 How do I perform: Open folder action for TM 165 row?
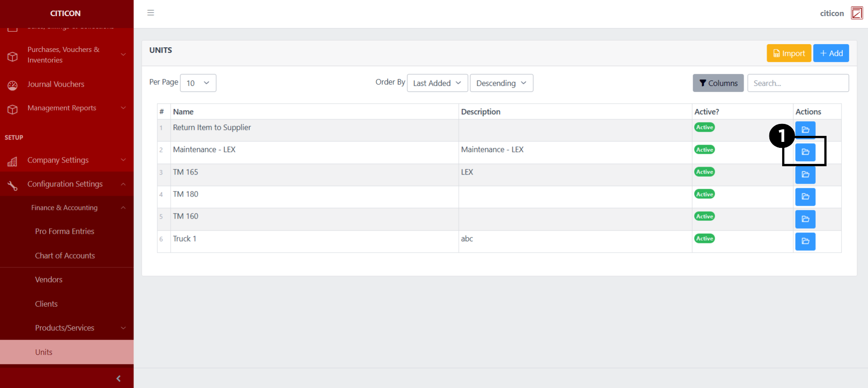pos(805,174)
